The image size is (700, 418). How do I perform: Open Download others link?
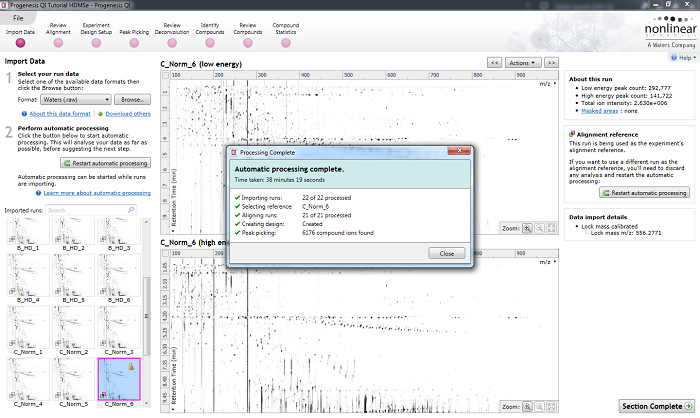click(128, 114)
